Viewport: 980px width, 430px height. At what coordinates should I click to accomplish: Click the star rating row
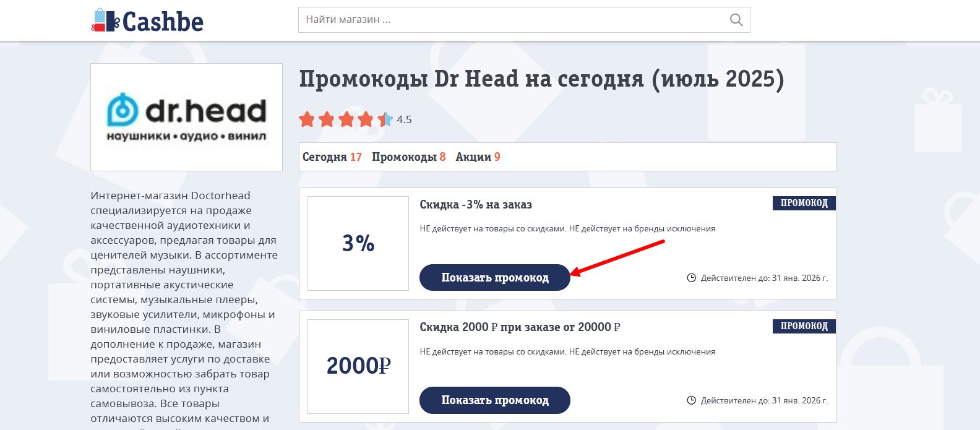click(346, 119)
